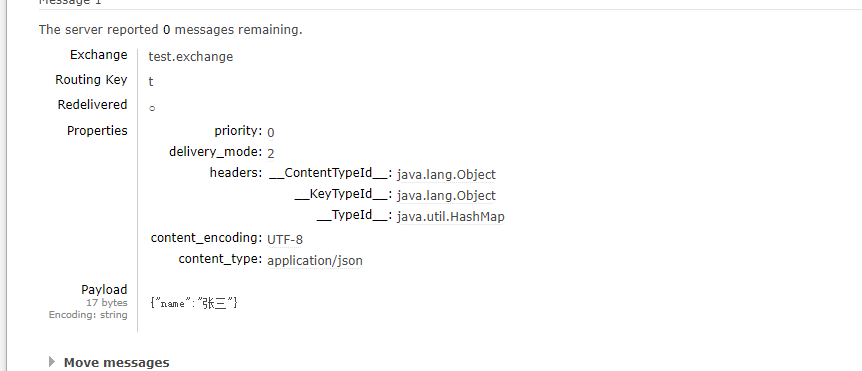This screenshot has height=371, width=862.
Task: Click the Encoding: string text
Action: (88, 315)
